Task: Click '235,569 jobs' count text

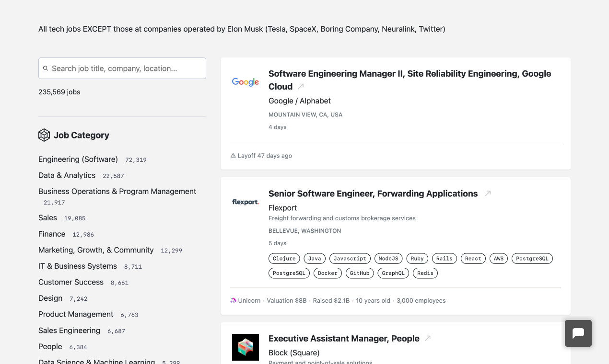Action: [59, 92]
